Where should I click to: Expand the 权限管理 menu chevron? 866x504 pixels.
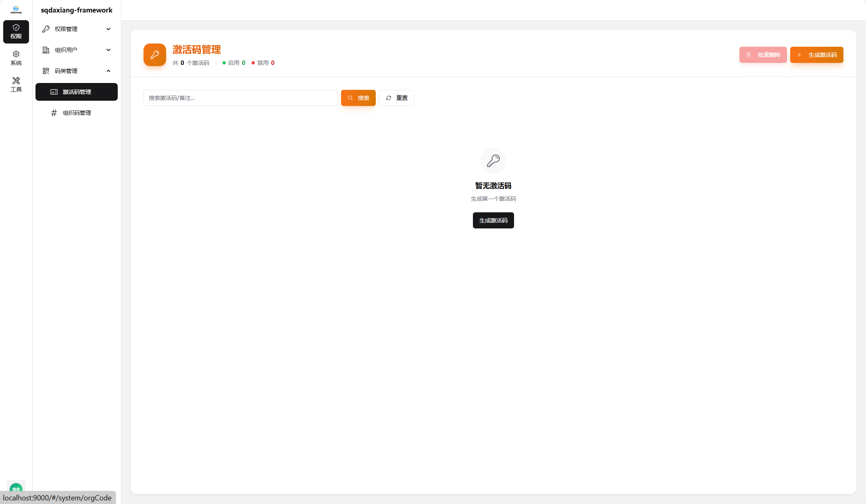click(x=108, y=29)
